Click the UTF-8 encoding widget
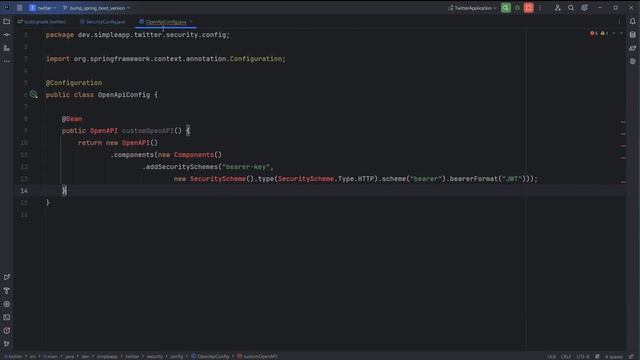 582,357
